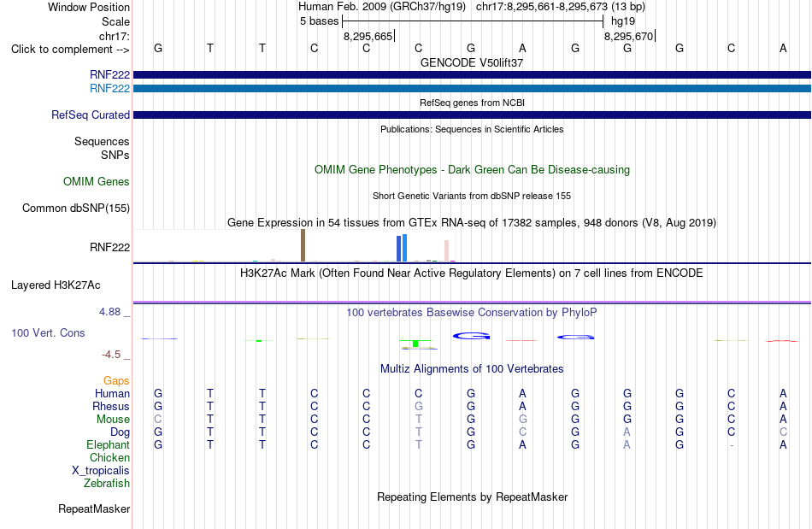Click the -4.5 PhyloP lower scale value
The width and height of the screenshot is (812, 529).
pos(111,355)
